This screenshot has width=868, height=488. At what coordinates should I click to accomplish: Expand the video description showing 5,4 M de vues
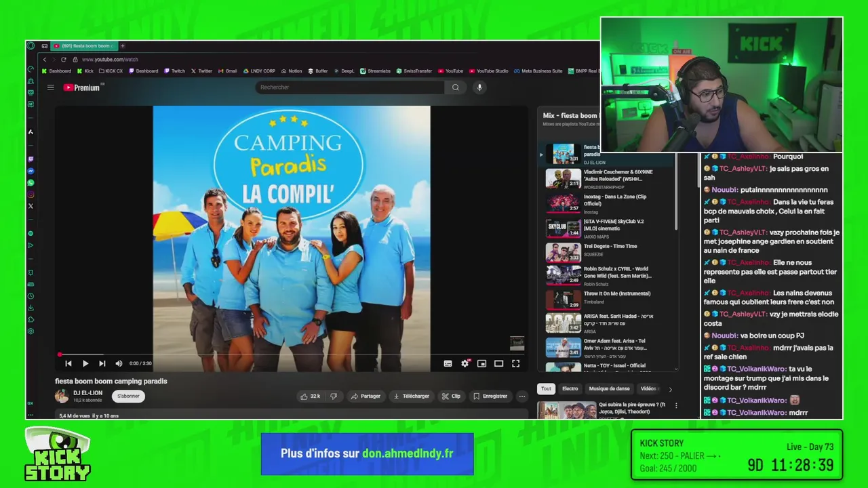click(x=292, y=415)
